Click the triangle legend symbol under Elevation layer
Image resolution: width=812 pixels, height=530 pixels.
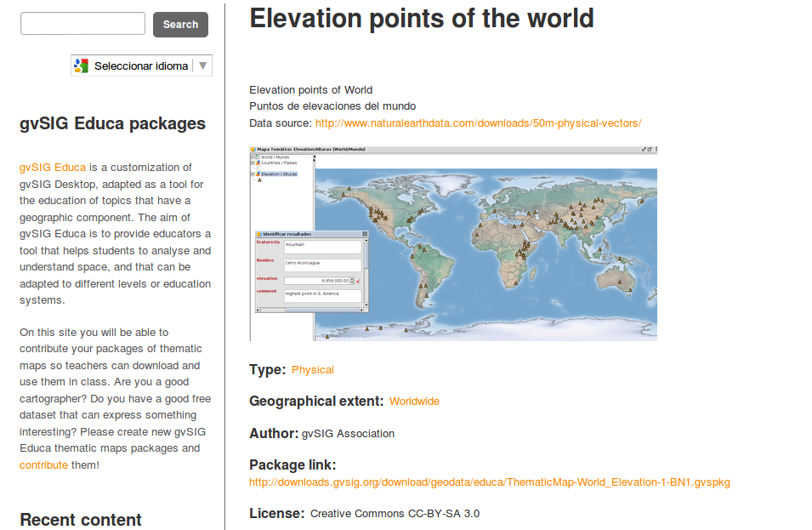pos(259,180)
